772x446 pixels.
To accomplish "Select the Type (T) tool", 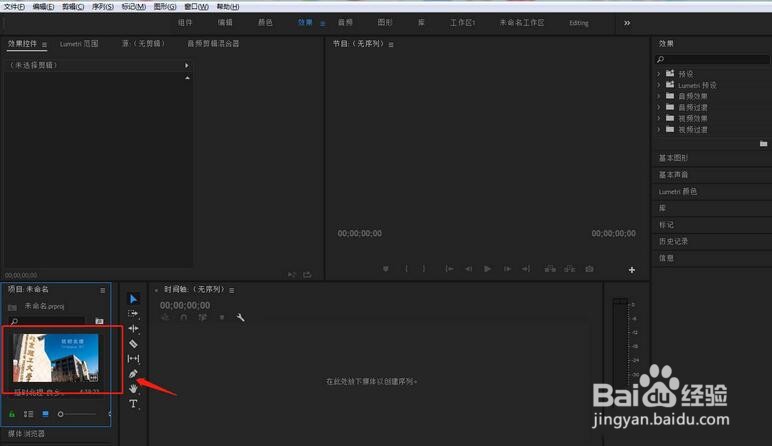I will pyautogui.click(x=133, y=404).
